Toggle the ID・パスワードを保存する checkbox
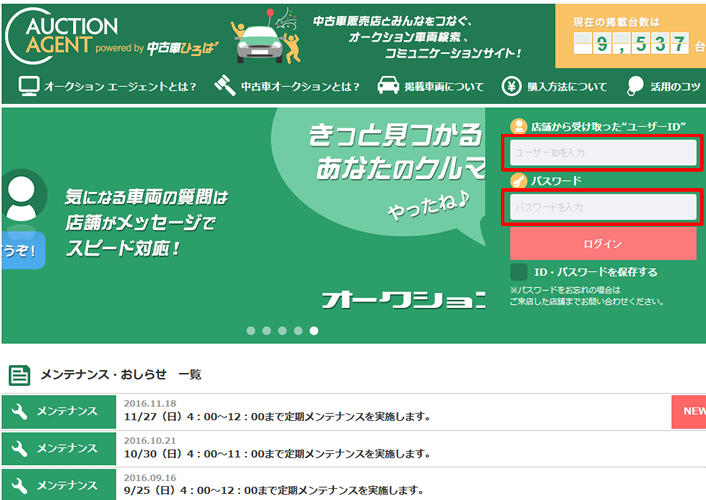Viewport: 706px width, 500px height. pyautogui.click(x=518, y=272)
